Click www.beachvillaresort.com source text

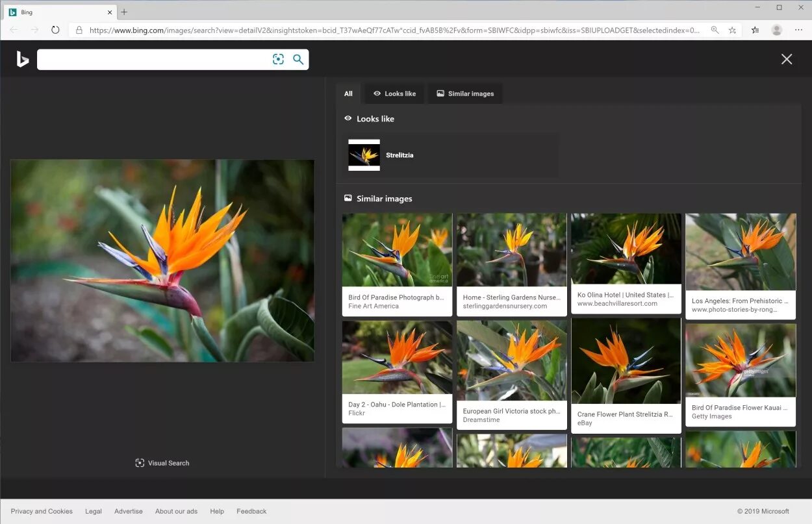617,303
